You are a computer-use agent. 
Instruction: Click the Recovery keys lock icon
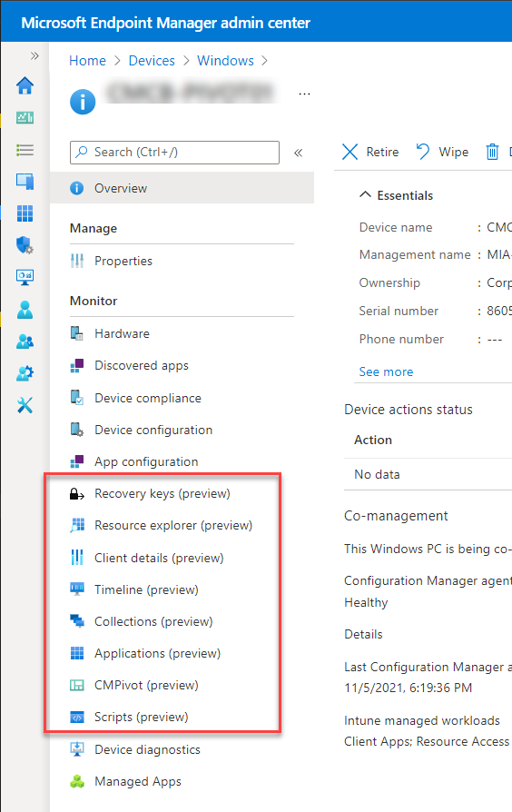pos(77,493)
